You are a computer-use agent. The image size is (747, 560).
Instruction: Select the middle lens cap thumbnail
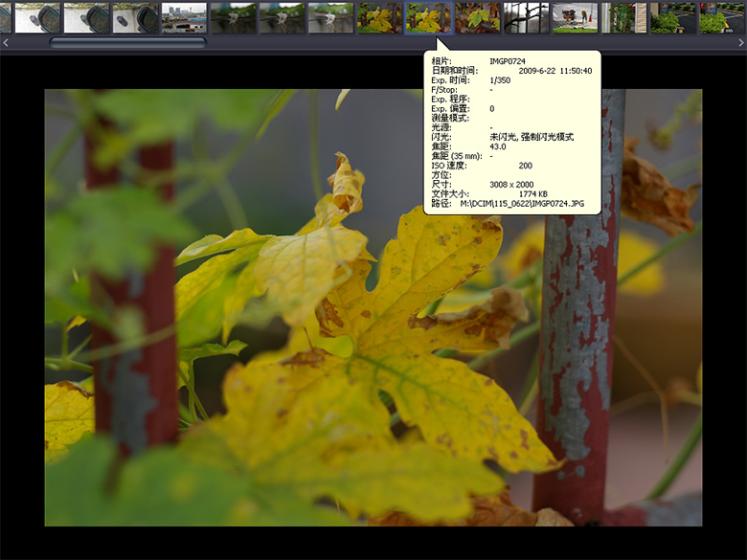(x=86, y=17)
